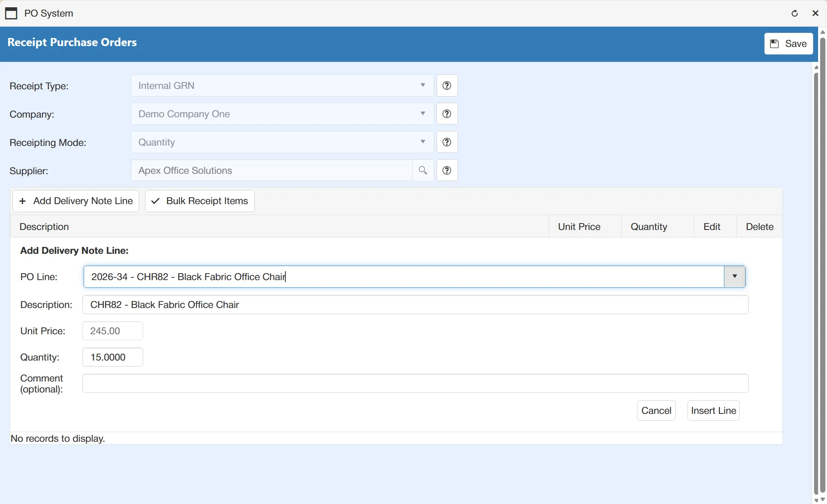
Task: Click the supplier search magnifier icon
Action: click(423, 171)
